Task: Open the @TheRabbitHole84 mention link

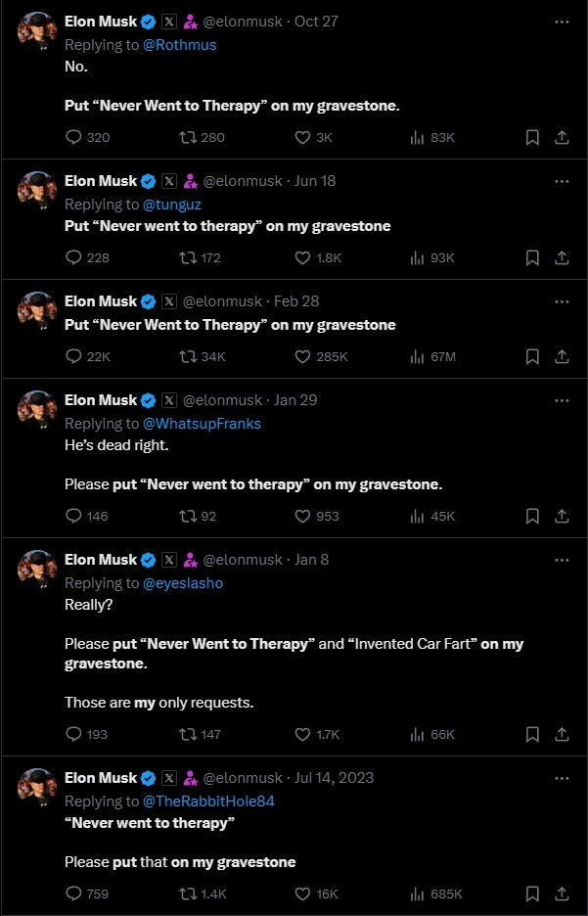Action: point(209,801)
